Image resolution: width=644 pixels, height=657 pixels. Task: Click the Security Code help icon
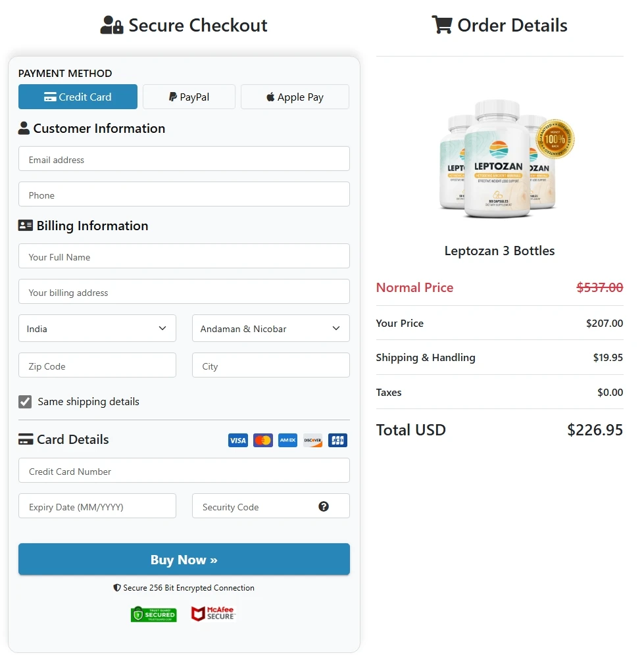(x=324, y=506)
